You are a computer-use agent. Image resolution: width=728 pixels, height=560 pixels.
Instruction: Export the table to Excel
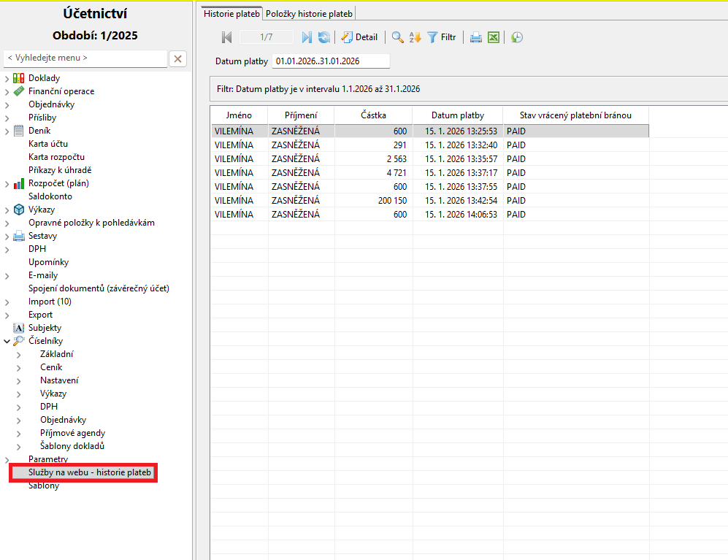(494, 37)
